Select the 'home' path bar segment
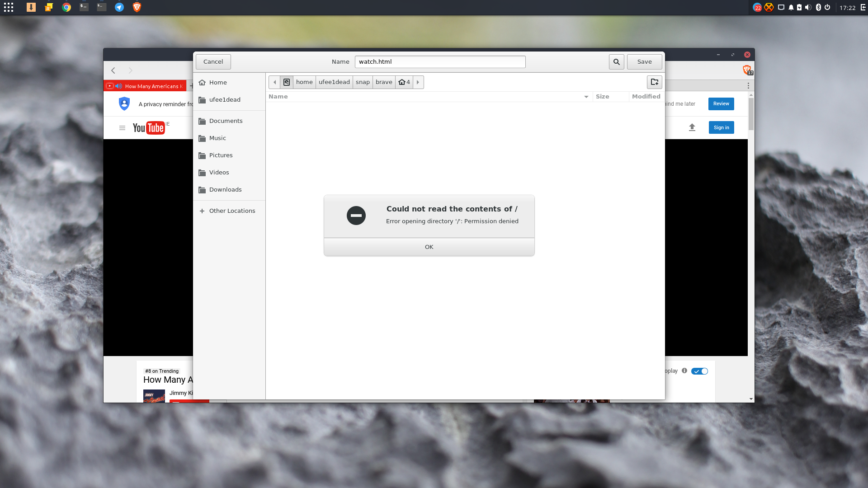Viewport: 868px width, 488px height. pyautogui.click(x=304, y=82)
